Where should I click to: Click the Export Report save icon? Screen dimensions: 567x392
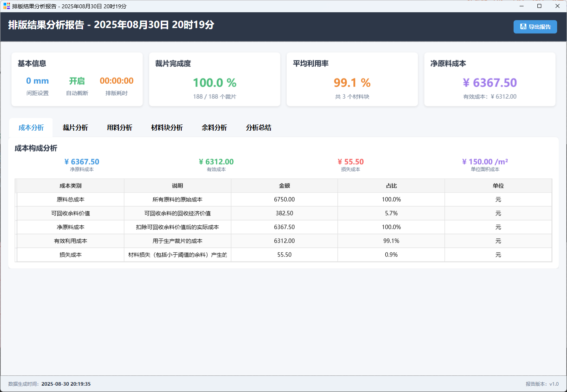523,27
